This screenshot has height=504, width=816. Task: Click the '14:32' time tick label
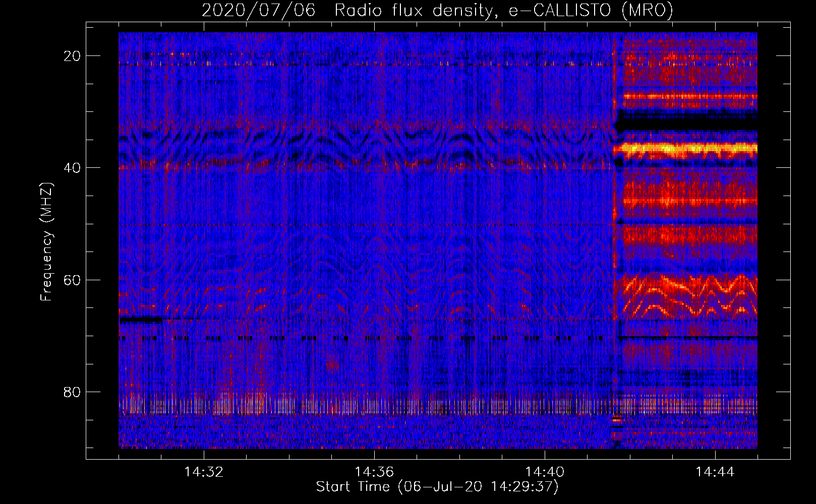(x=204, y=472)
